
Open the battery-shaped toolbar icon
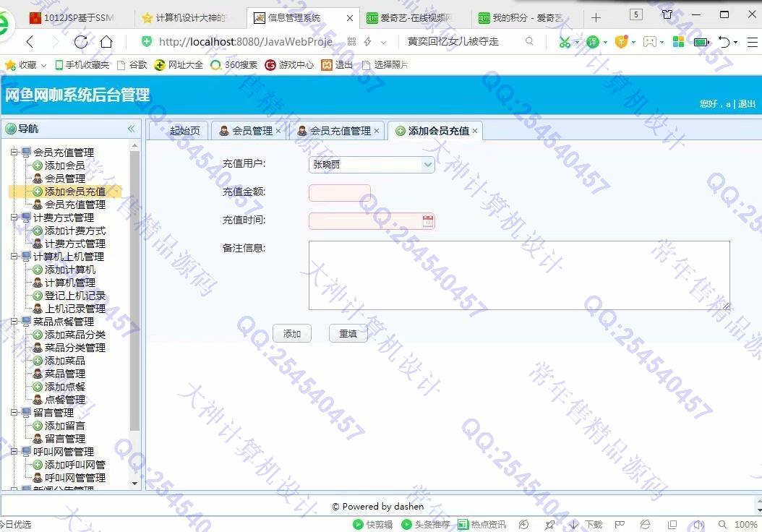point(701,42)
